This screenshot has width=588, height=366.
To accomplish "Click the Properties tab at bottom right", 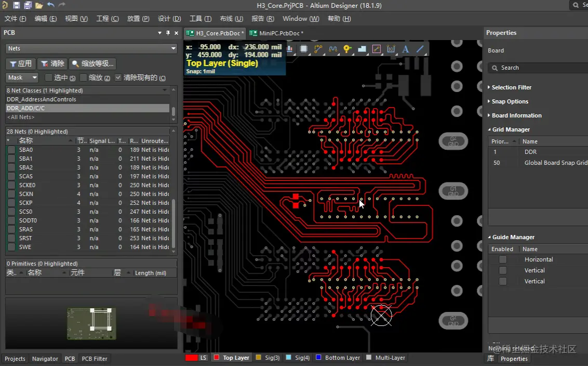I will click(x=514, y=359).
